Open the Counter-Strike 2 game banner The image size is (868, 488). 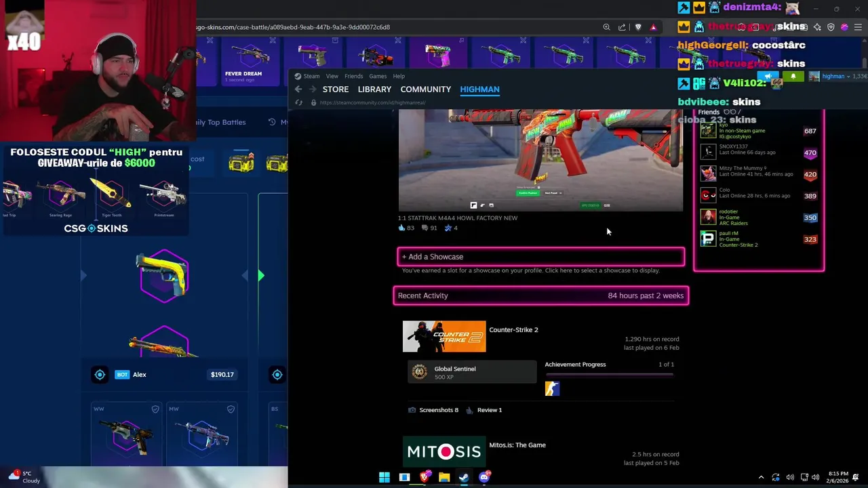pos(444,336)
